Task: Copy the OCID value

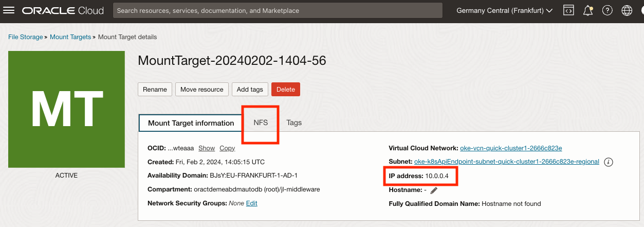Action: 227,148
